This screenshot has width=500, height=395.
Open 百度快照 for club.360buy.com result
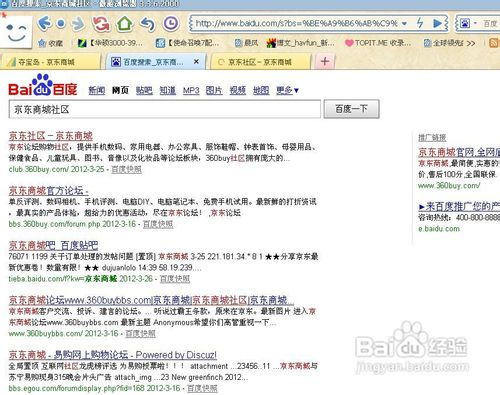coord(126,169)
